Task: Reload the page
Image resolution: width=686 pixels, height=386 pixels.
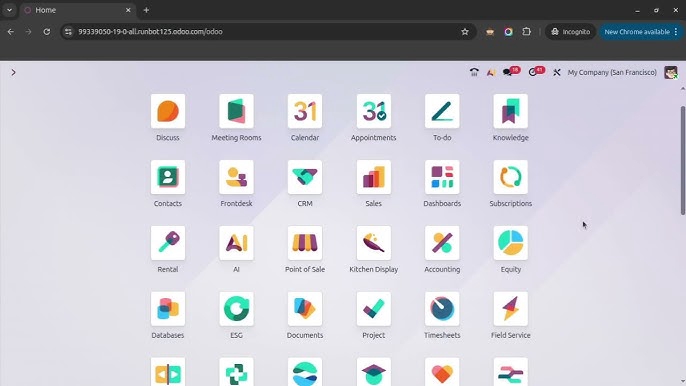Action: point(47,32)
